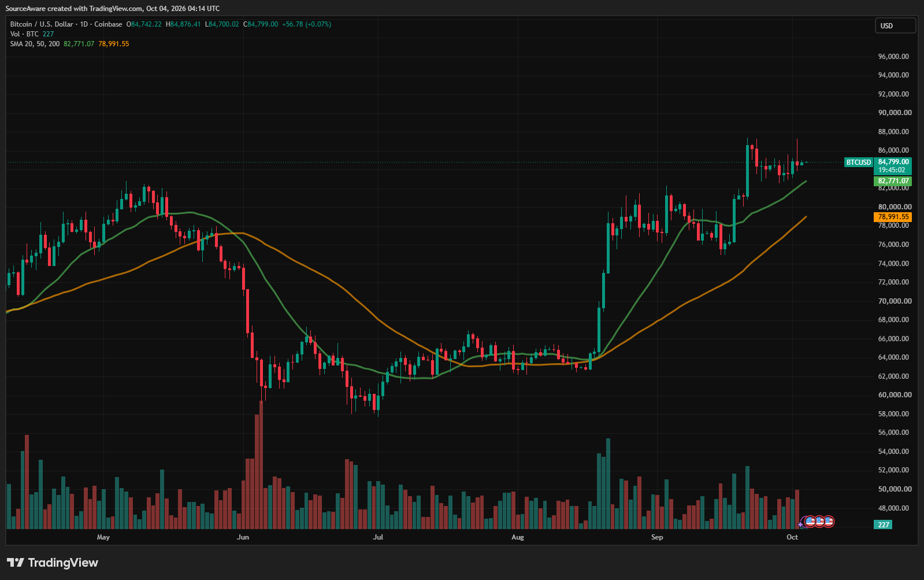Image resolution: width=924 pixels, height=580 pixels.
Task: Click the 'Jun' label on the time axis
Action: click(x=243, y=537)
